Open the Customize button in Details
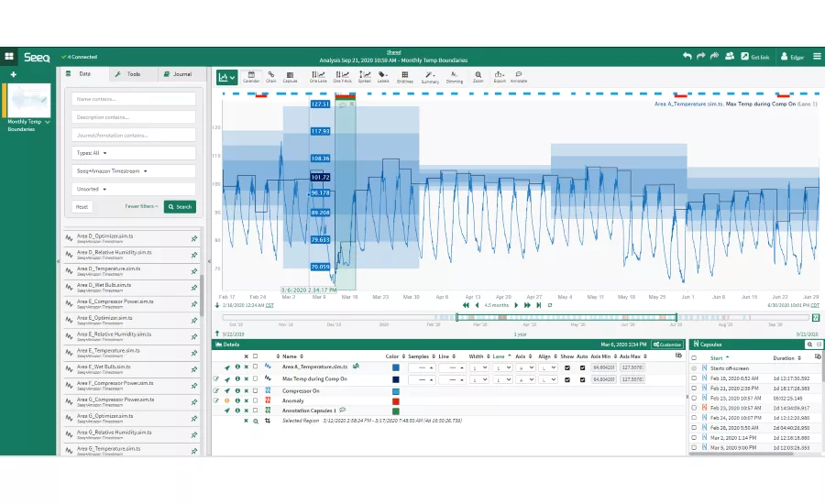 [x=667, y=345]
